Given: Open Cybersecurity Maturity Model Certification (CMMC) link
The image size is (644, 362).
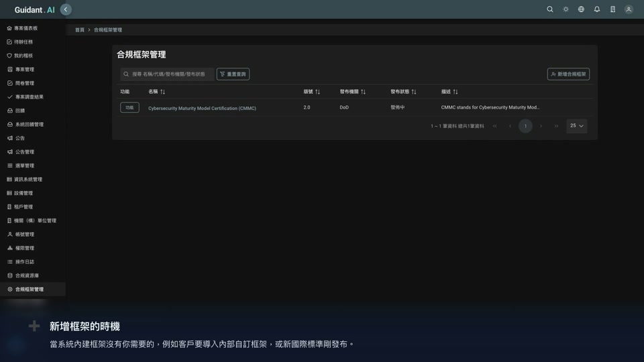Looking at the screenshot, I should (x=202, y=109).
